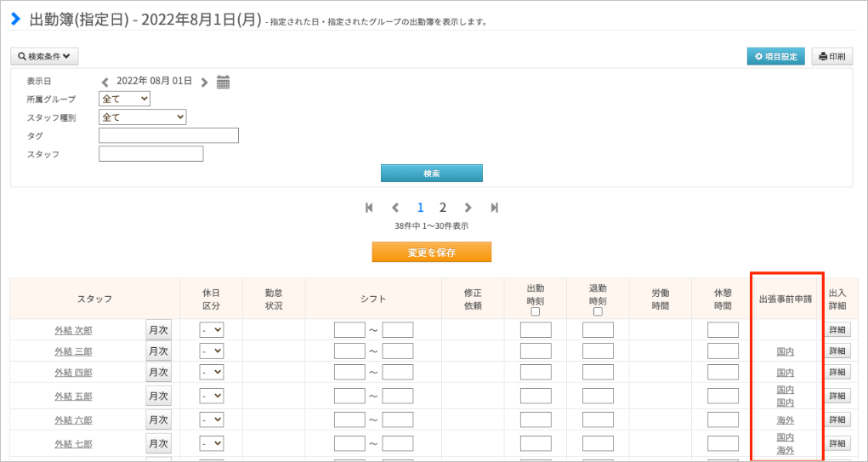The width and height of the screenshot is (868, 462).
Task: Click the 印刷 print button
Action: 832,56
